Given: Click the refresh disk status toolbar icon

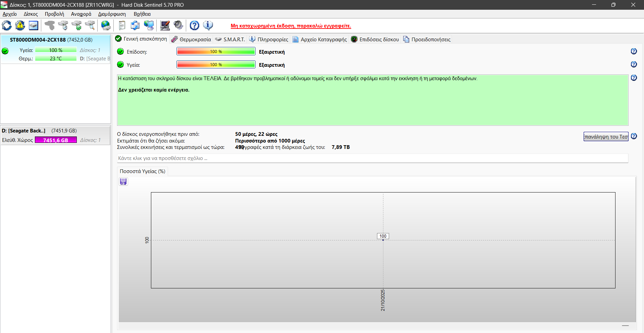Looking at the screenshot, I should coord(7,25).
